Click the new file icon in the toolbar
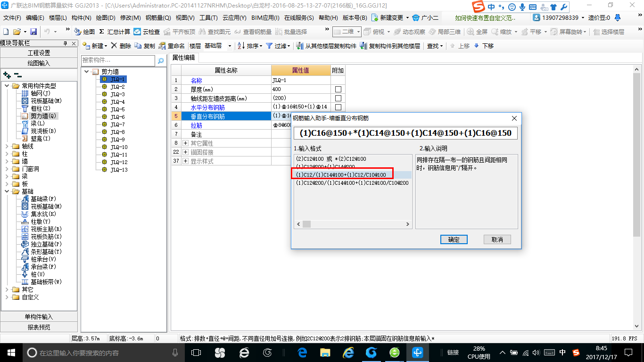 6,32
